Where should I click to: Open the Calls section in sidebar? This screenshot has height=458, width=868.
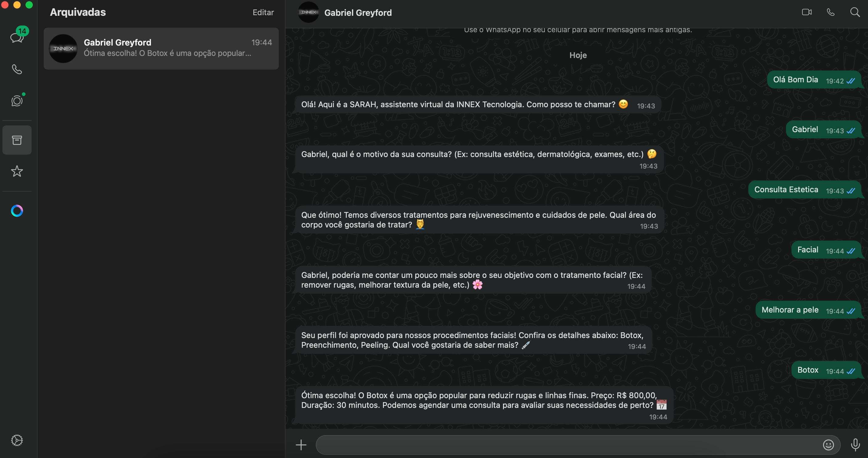[x=17, y=69]
